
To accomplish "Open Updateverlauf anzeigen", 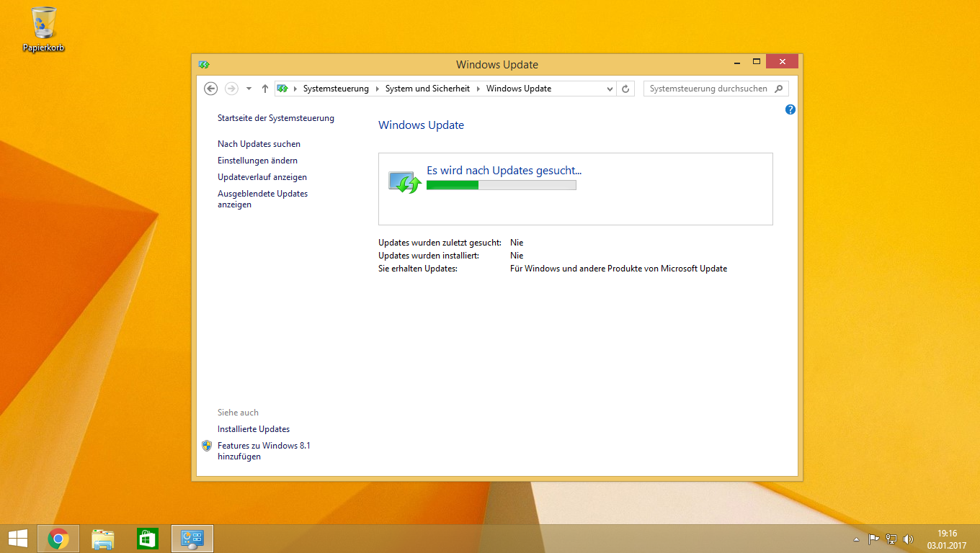I will pyautogui.click(x=262, y=177).
